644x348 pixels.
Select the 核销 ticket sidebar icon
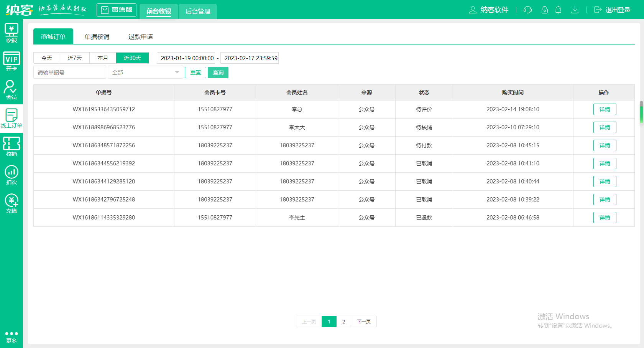click(11, 147)
